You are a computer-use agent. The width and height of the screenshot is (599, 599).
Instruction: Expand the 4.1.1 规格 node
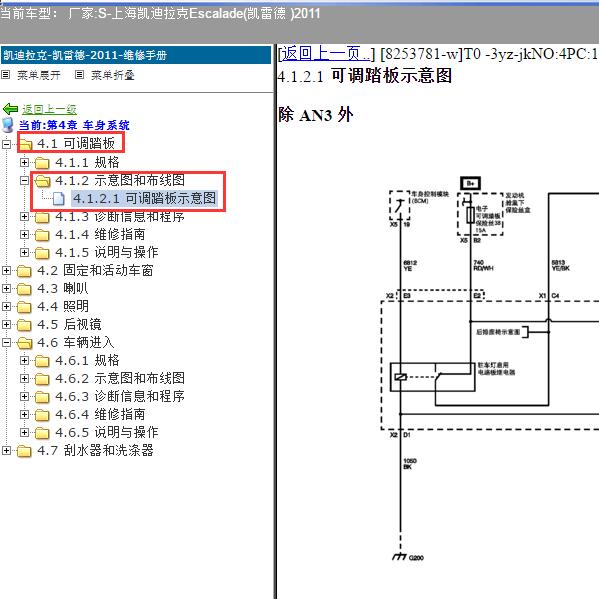24,162
